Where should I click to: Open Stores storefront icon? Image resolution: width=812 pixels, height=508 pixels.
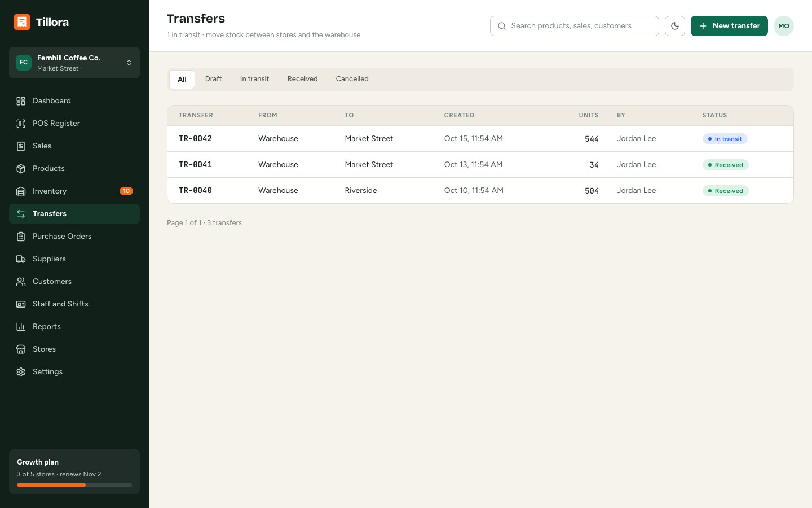coord(21,349)
